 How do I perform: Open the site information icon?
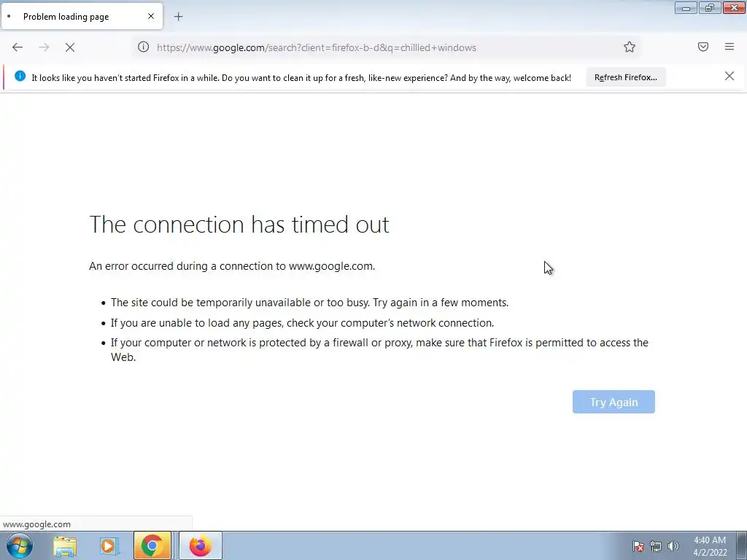pyautogui.click(x=144, y=47)
